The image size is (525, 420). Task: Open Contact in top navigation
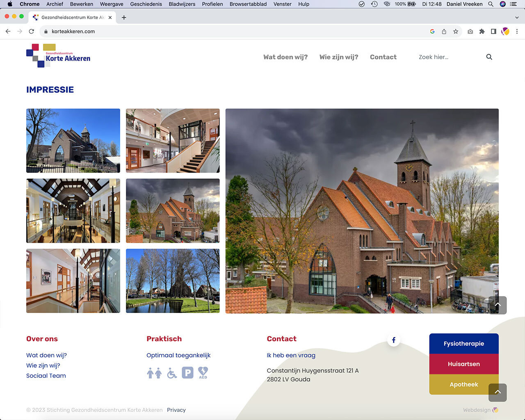pyautogui.click(x=383, y=57)
